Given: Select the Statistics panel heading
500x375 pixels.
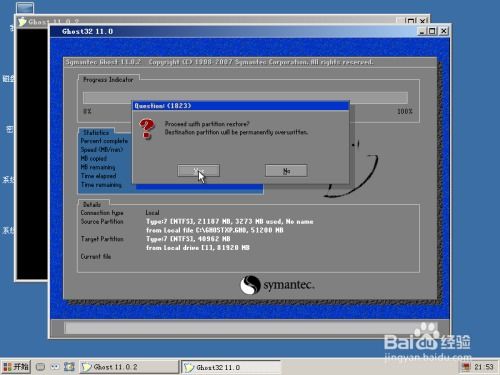Looking at the screenshot, I should click(x=96, y=132).
